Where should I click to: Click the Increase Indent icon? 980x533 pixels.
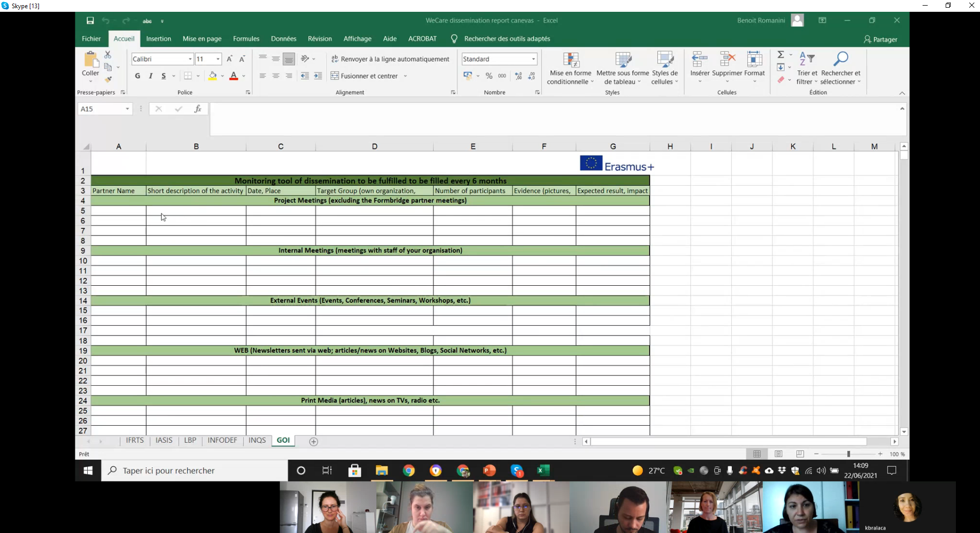318,76
